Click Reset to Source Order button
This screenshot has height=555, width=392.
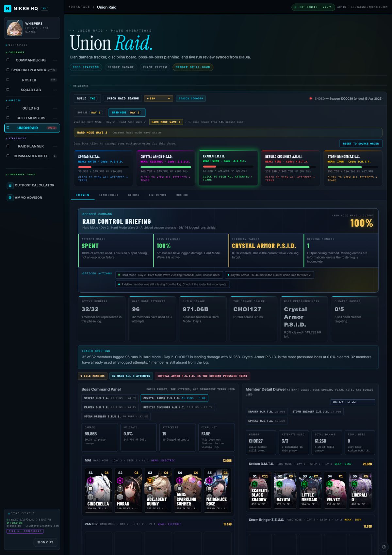pyautogui.click(x=361, y=144)
